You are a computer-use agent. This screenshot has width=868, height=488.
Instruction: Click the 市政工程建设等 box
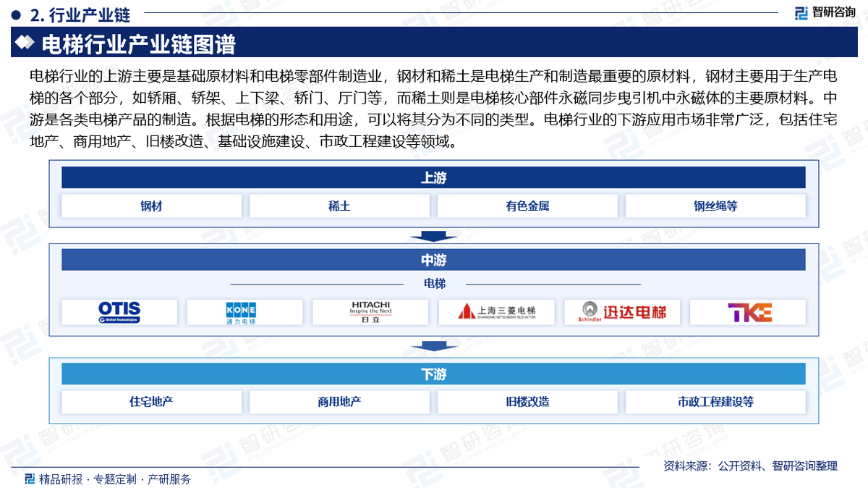coord(715,402)
